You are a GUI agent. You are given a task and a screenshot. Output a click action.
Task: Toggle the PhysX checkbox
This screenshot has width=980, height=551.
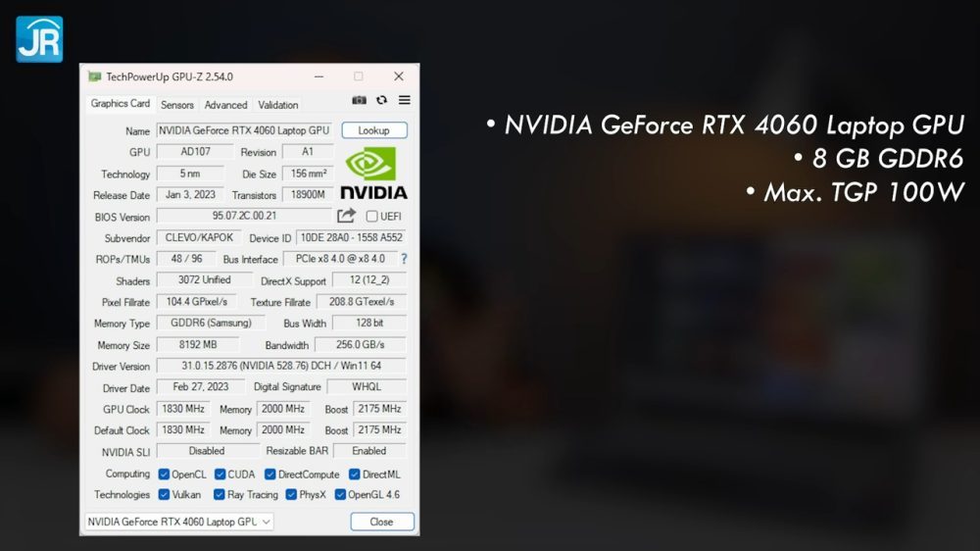291,494
